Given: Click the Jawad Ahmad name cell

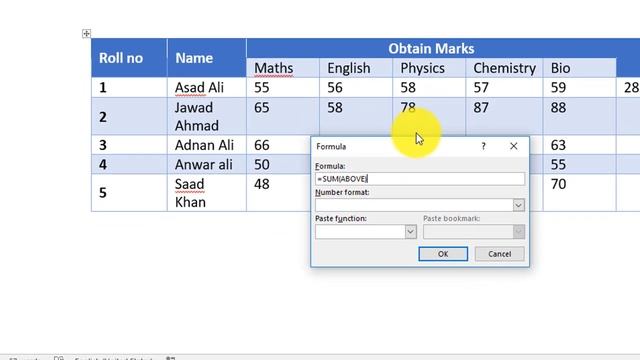Looking at the screenshot, I should click(x=207, y=116).
